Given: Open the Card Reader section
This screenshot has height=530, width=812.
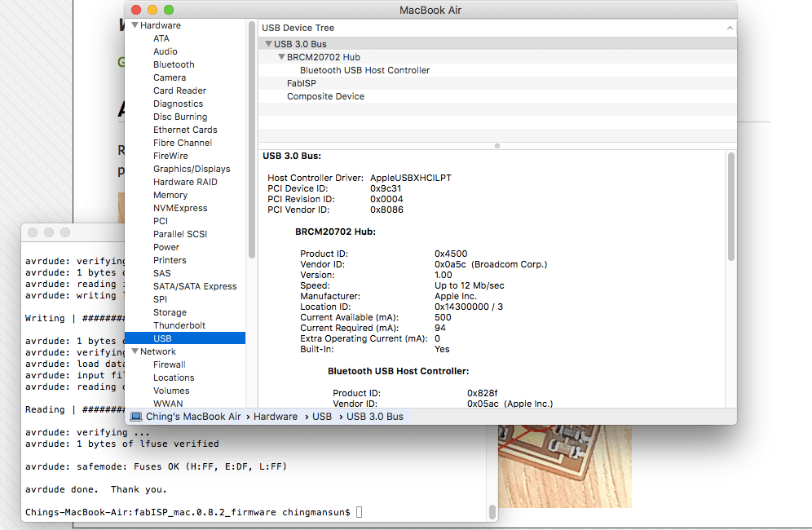Looking at the screenshot, I should pos(179,91).
